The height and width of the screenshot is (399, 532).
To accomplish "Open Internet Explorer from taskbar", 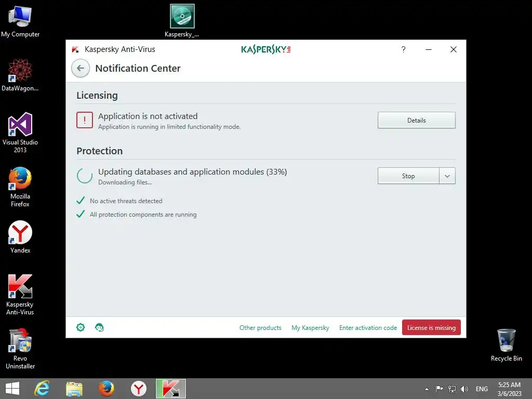I will pos(42,389).
